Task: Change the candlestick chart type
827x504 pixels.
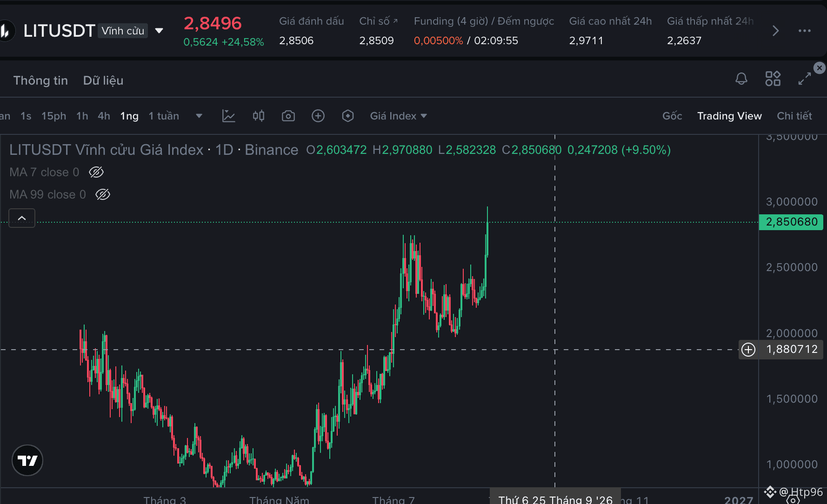Action: tap(259, 116)
